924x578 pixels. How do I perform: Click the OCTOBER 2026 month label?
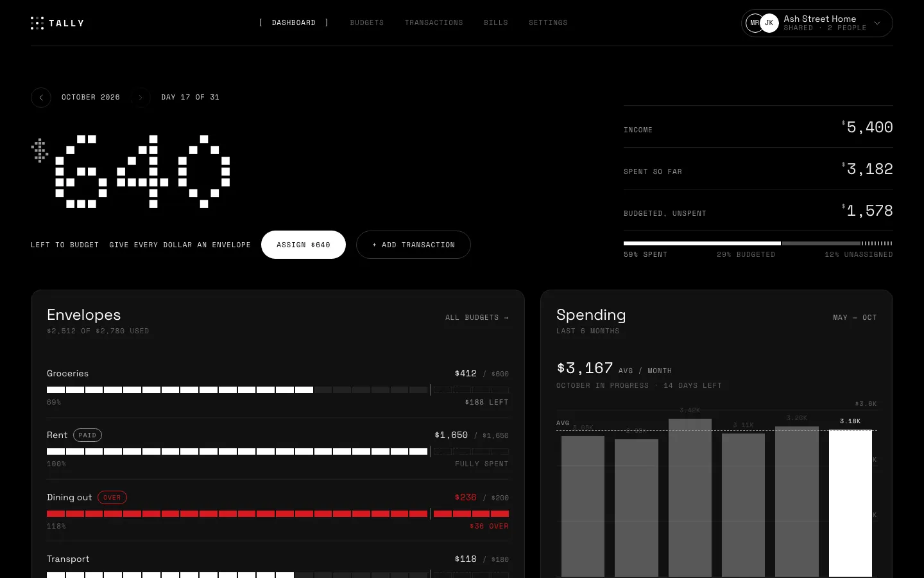pyautogui.click(x=90, y=98)
